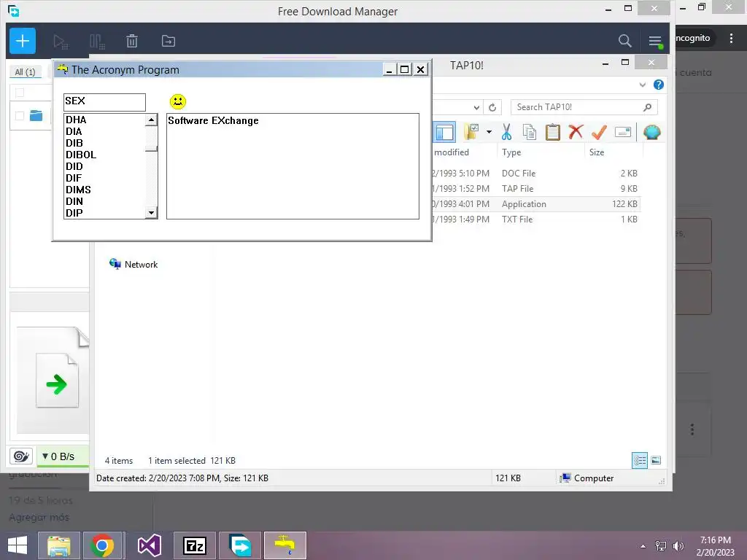This screenshot has width=747, height=560.
Task: Expand address bar dropdown in TAP10!
Action: pyautogui.click(x=476, y=107)
